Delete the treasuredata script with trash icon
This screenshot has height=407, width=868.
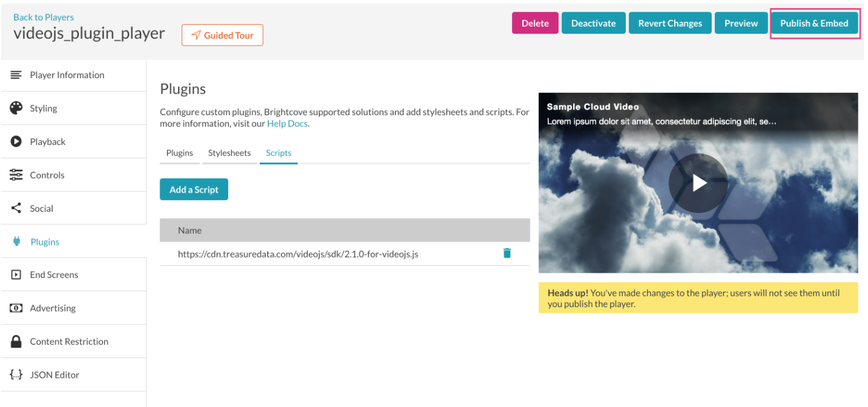coord(506,253)
